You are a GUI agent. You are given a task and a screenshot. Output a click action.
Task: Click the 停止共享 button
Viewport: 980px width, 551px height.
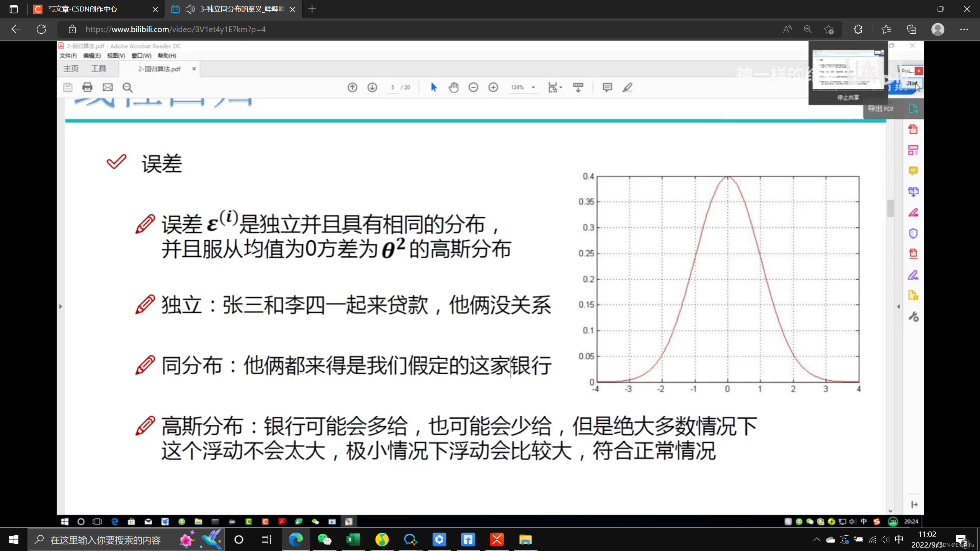point(848,98)
